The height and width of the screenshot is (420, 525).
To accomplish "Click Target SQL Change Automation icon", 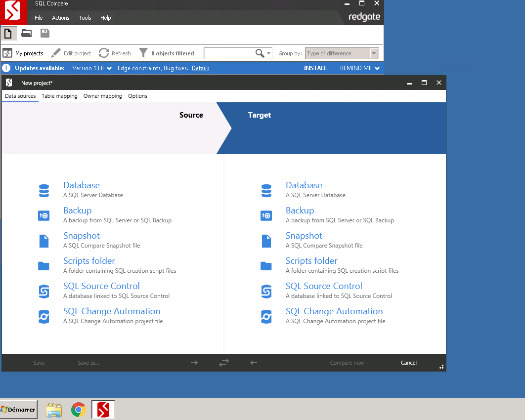I will tap(266, 317).
